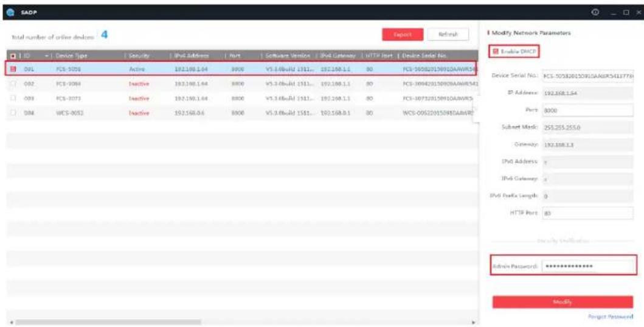644x327 pixels.
Task: Click the IPv6 Address field
Action: click(x=587, y=161)
